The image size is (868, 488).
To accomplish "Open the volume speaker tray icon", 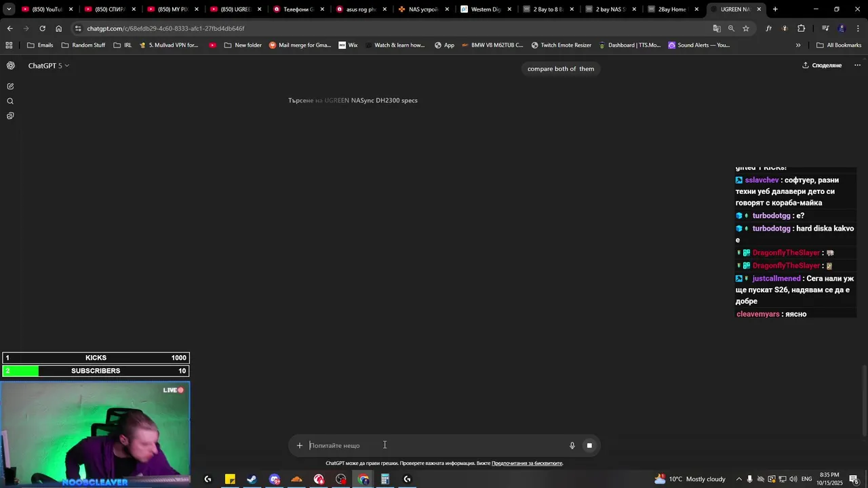I will (x=793, y=479).
